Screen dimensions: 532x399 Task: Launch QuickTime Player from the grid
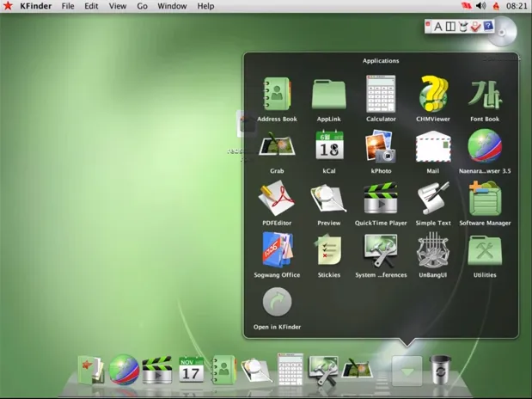click(381, 199)
